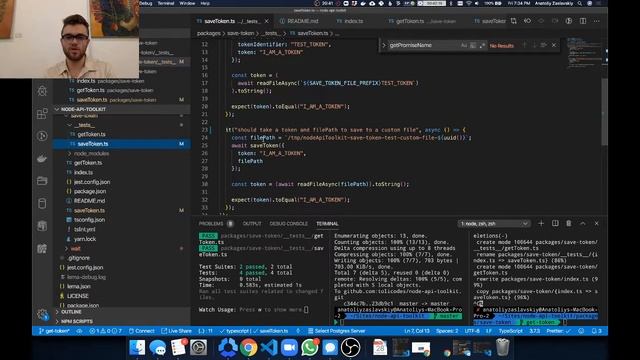Open OBS from the Dock
This screenshot has height=360, width=640.
pyautogui.click(x=350, y=348)
